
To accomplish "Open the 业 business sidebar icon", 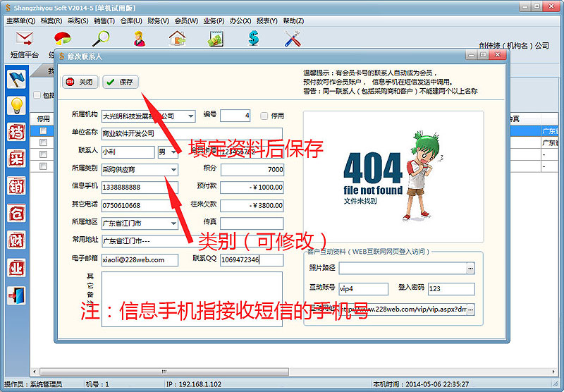I will [x=16, y=268].
